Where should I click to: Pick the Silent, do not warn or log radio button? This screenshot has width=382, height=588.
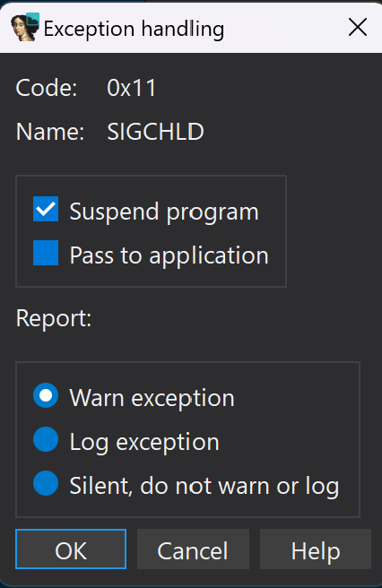tap(46, 483)
